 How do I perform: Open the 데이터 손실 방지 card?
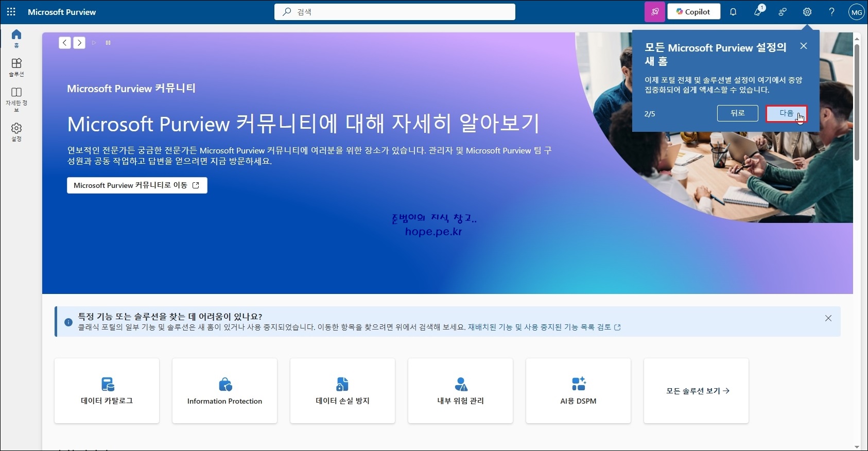point(342,391)
